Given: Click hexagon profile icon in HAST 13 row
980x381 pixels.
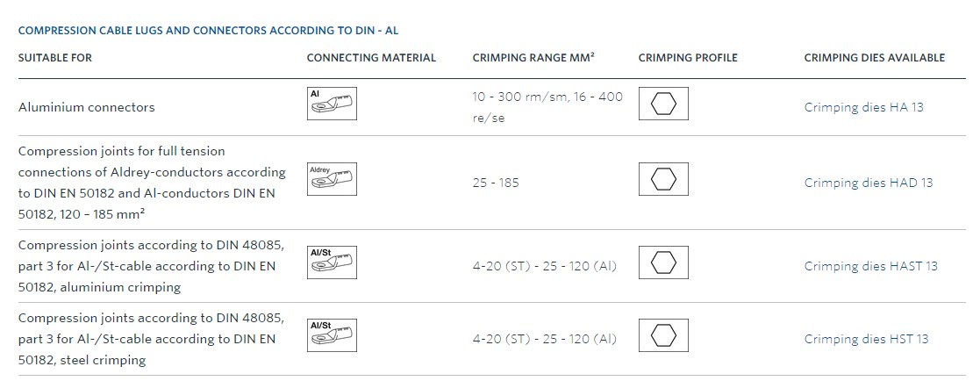Looking at the screenshot, I should coord(663,262).
